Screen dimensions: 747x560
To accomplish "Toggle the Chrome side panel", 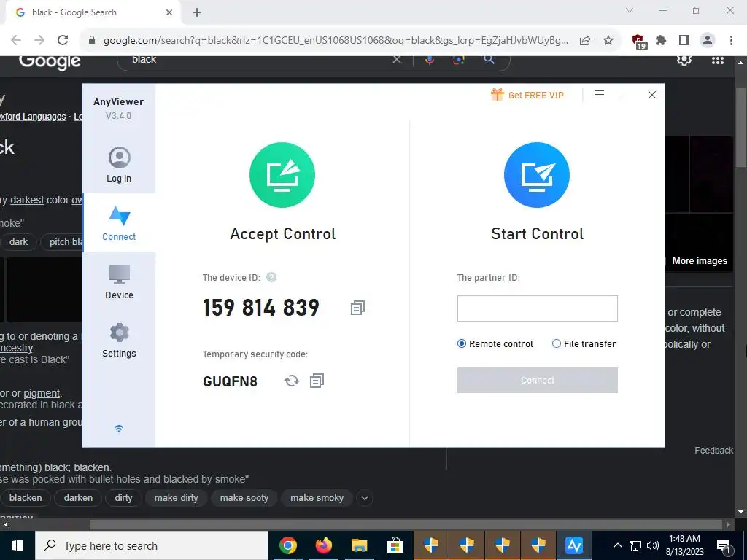I will click(x=684, y=41).
